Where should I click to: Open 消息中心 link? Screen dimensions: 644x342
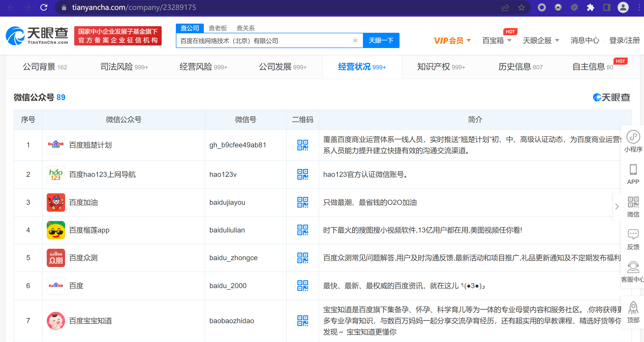pyautogui.click(x=585, y=40)
